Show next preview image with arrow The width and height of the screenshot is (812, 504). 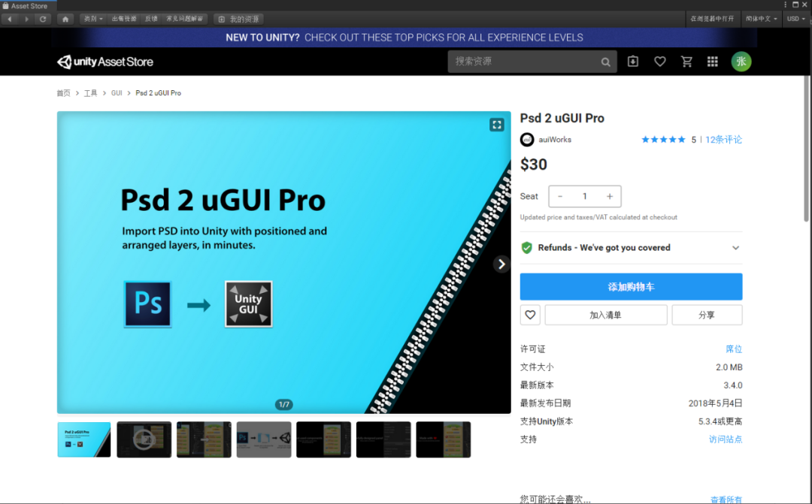click(501, 264)
